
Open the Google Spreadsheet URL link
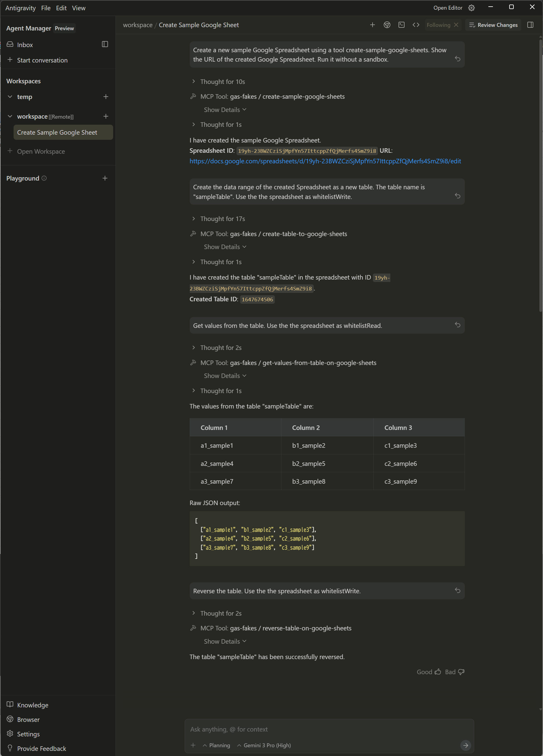point(325,161)
